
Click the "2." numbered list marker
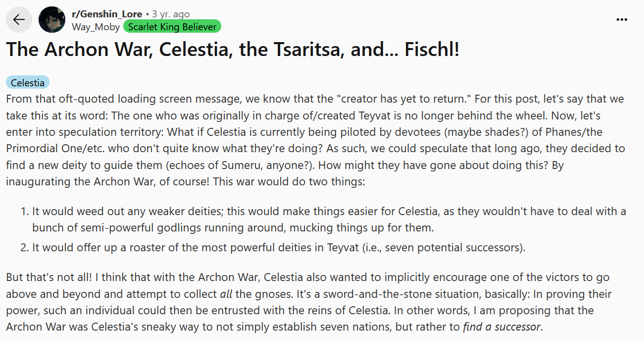point(25,247)
